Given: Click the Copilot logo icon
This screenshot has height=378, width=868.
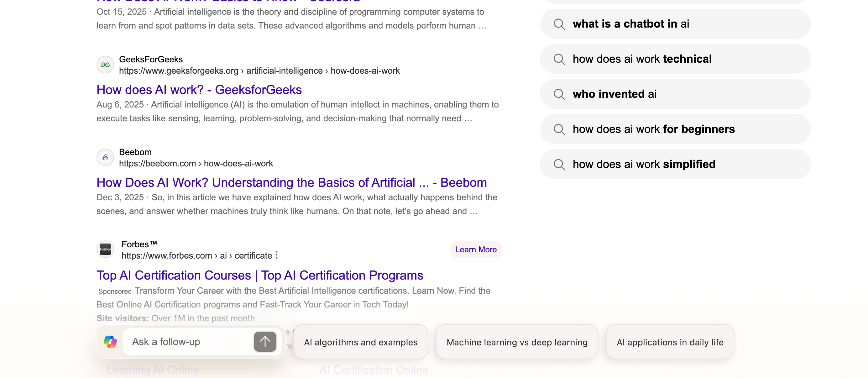Looking at the screenshot, I should (x=110, y=342).
